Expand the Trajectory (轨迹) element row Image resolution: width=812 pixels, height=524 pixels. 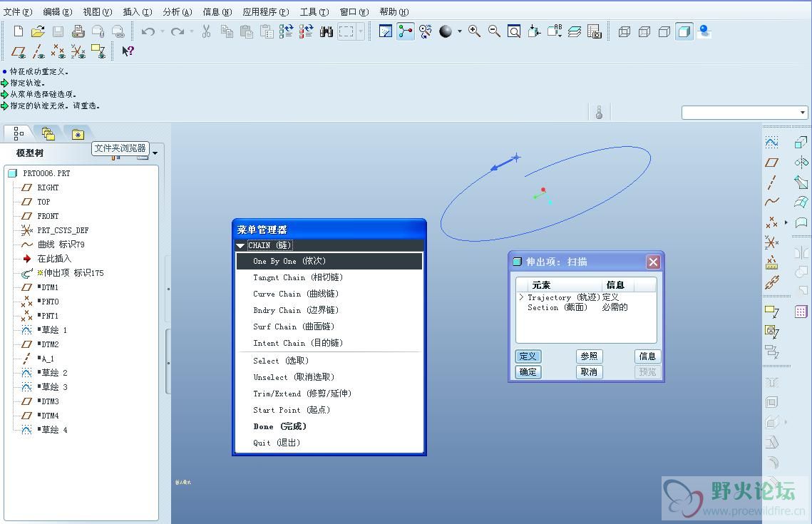(522, 297)
